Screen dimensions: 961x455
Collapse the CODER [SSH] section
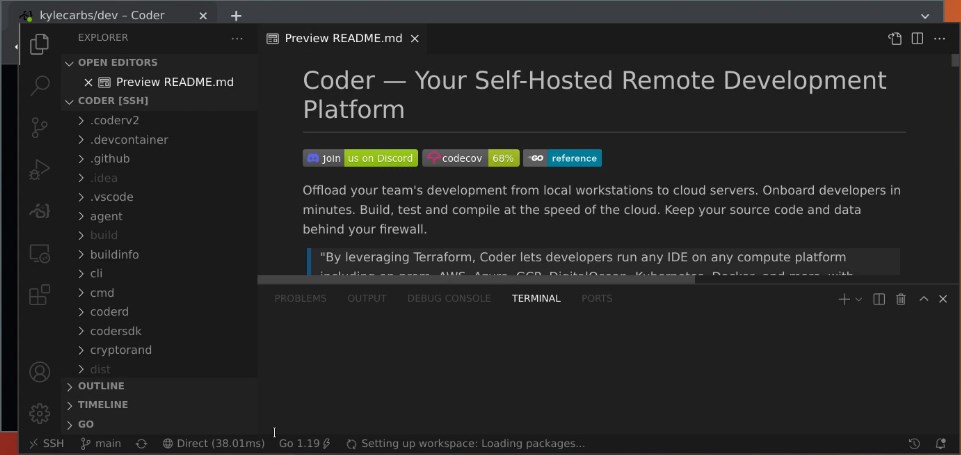[159, 101]
